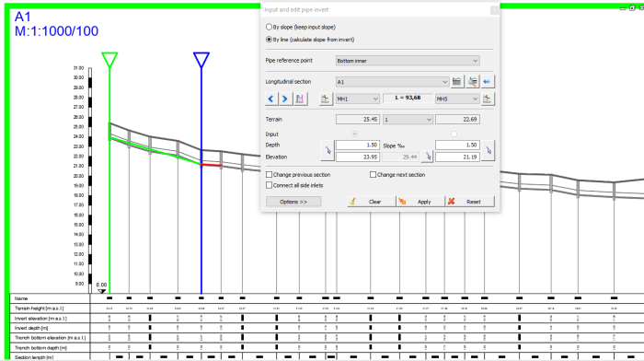Expand the Longitudinal section A1 dropdown

(392, 82)
